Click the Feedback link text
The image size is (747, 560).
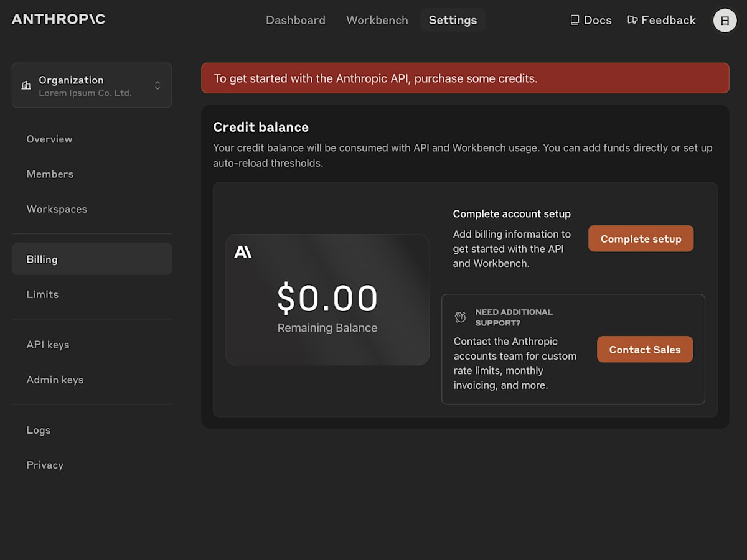click(x=669, y=20)
